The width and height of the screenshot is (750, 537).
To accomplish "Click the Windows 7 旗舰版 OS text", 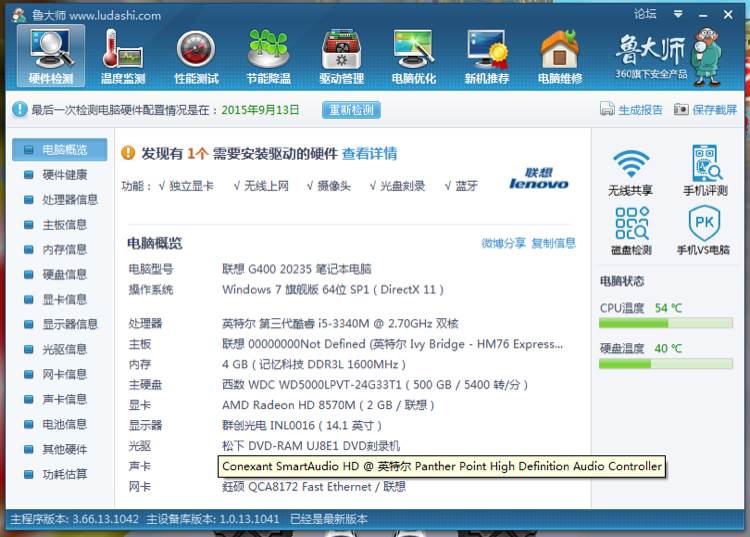I will coord(333,289).
